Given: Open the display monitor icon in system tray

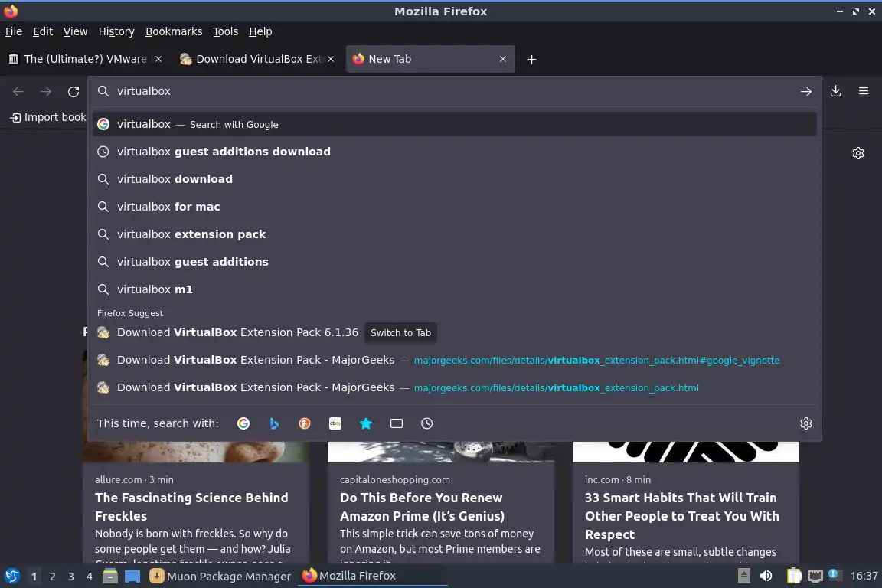Looking at the screenshot, I should (815, 577).
